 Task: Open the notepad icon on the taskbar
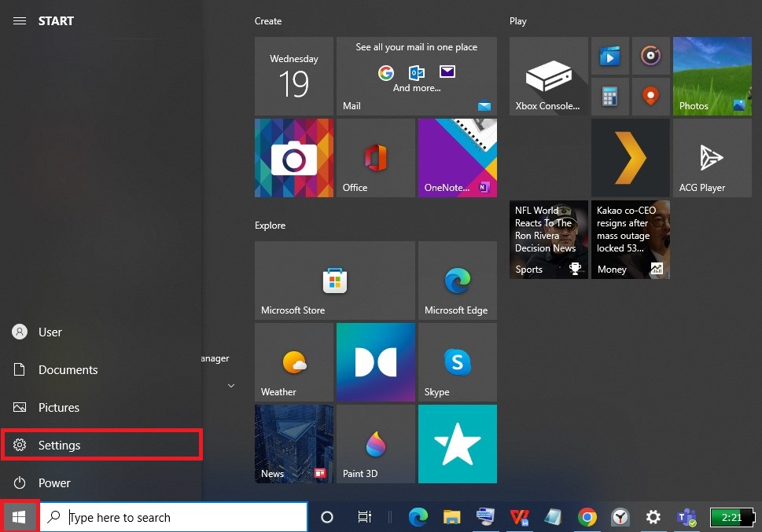(x=553, y=517)
